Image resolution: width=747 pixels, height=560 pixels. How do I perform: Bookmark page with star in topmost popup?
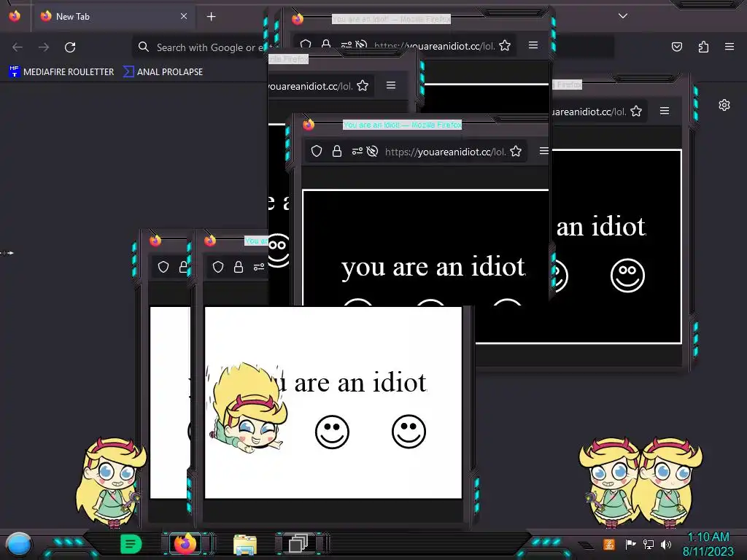(x=505, y=46)
